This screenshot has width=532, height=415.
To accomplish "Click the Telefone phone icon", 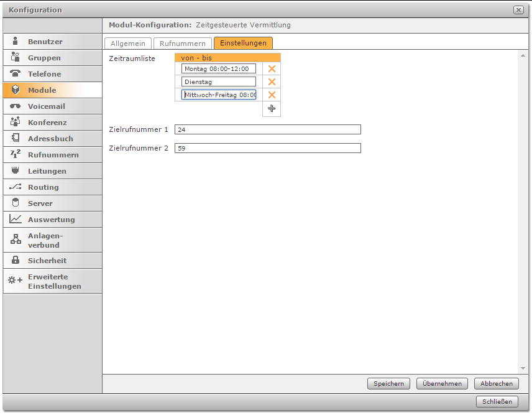I will [x=16, y=74].
